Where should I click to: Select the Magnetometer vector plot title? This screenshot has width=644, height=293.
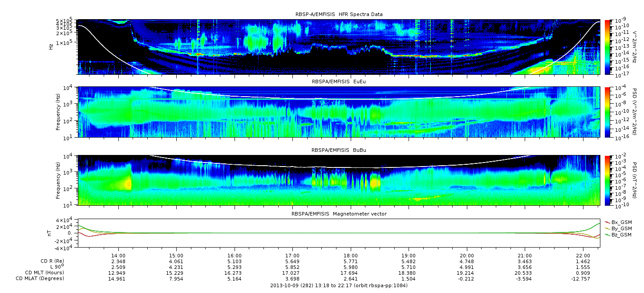[x=339, y=214]
